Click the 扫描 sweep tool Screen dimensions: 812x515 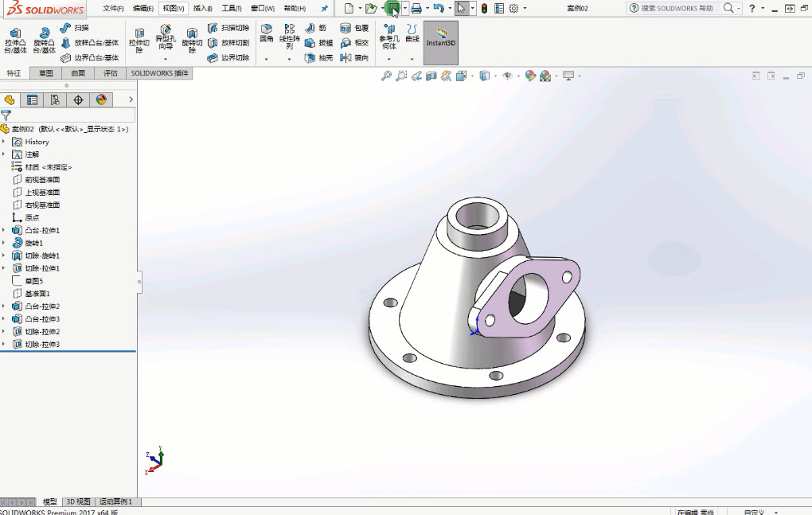click(74, 28)
